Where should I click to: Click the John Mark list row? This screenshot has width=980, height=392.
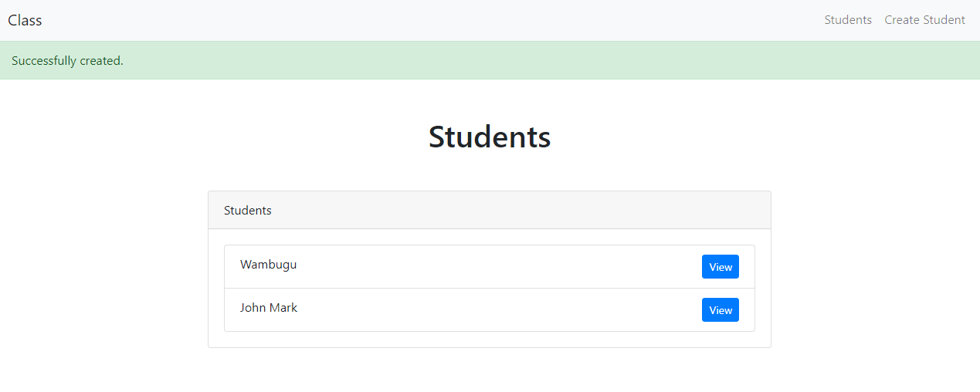[463, 310]
